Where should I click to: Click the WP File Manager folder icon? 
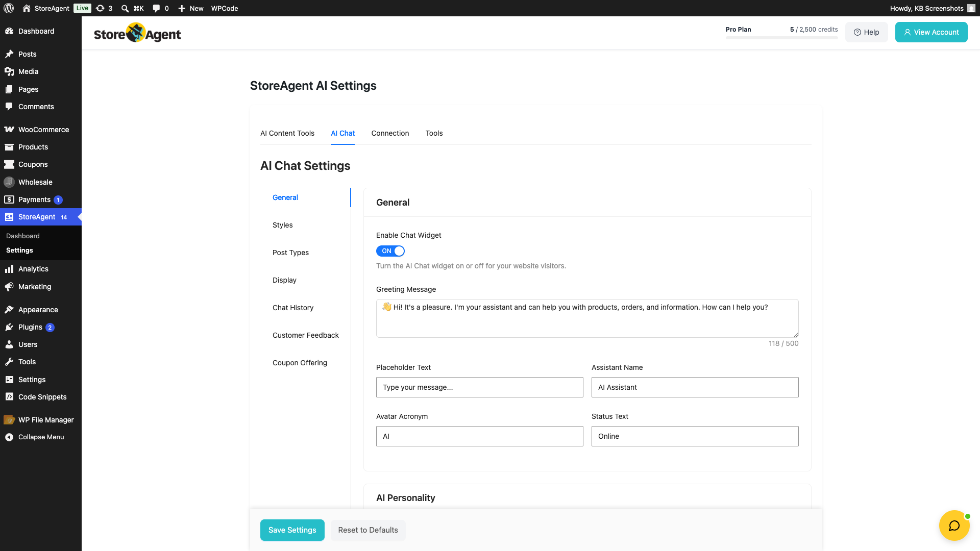click(9, 420)
